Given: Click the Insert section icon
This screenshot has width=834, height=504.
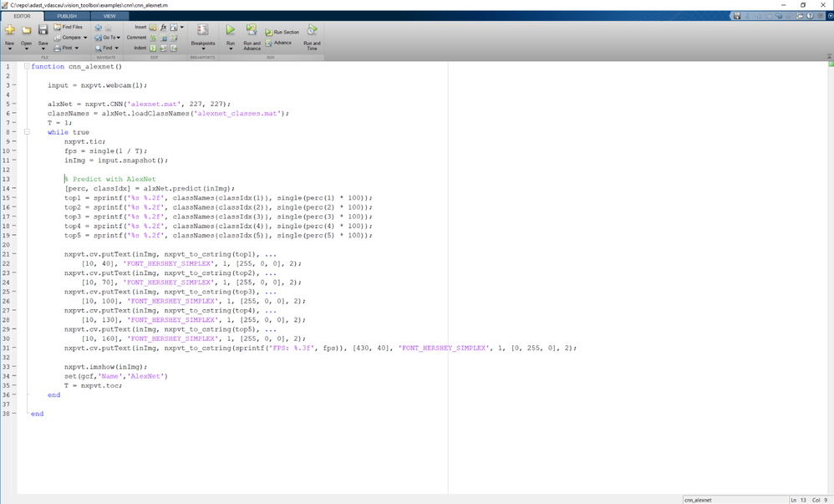Looking at the screenshot, I should (x=153, y=27).
